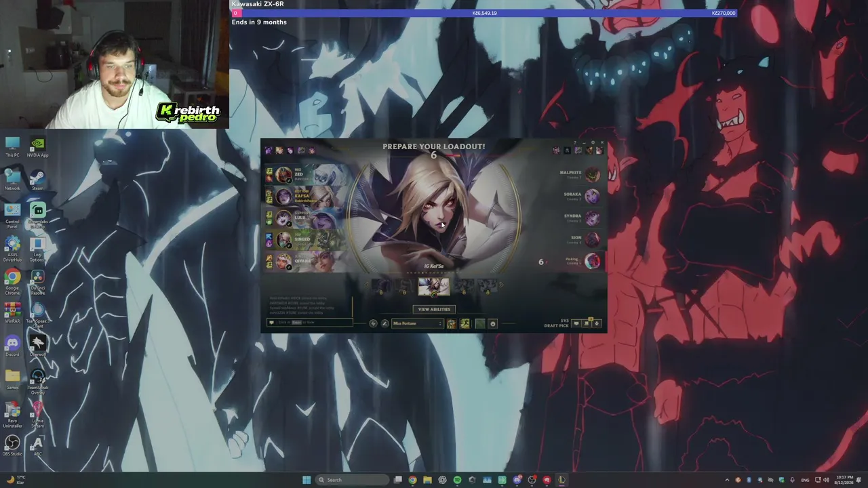
Task: Open the Games folder on desktop
Action: coord(12,379)
